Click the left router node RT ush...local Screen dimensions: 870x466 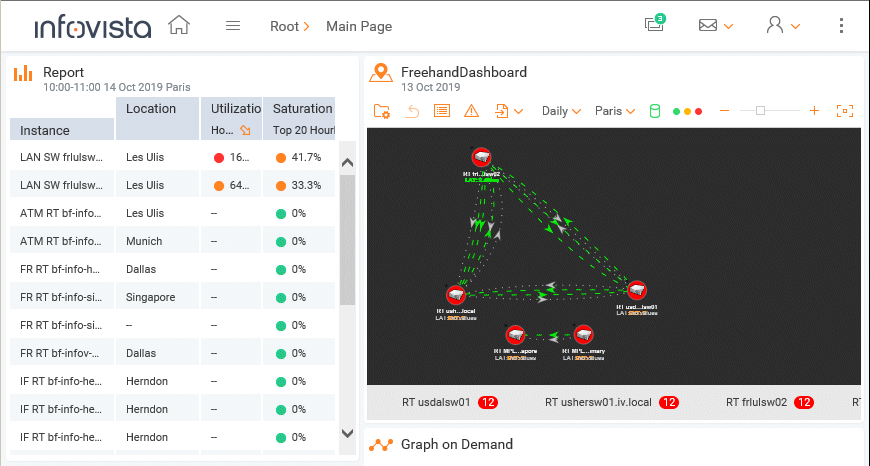(x=456, y=294)
